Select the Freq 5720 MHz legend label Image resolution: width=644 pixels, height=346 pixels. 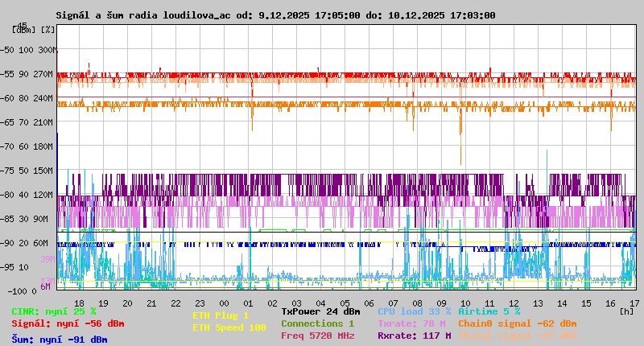coord(317,336)
